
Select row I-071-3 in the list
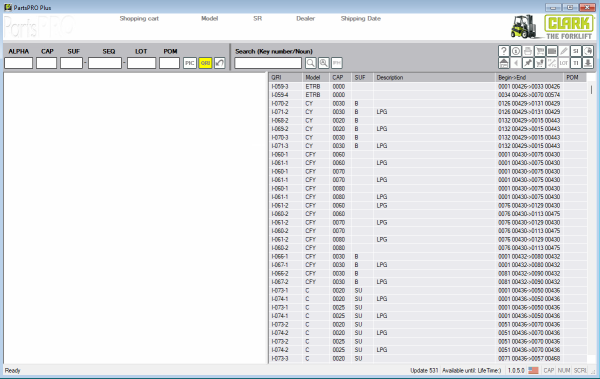428,146
